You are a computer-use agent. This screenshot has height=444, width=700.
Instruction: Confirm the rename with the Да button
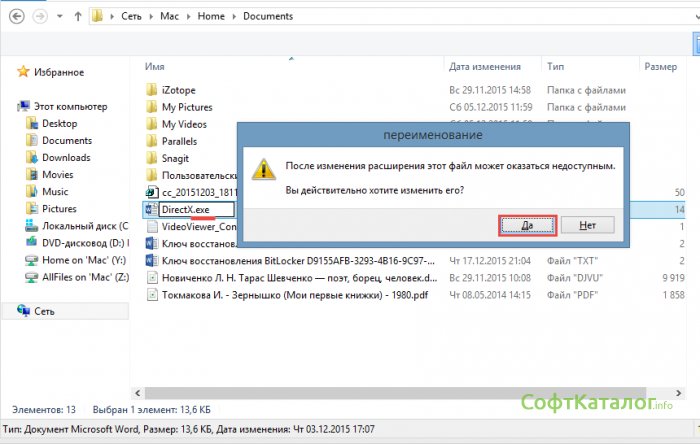point(526,225)
